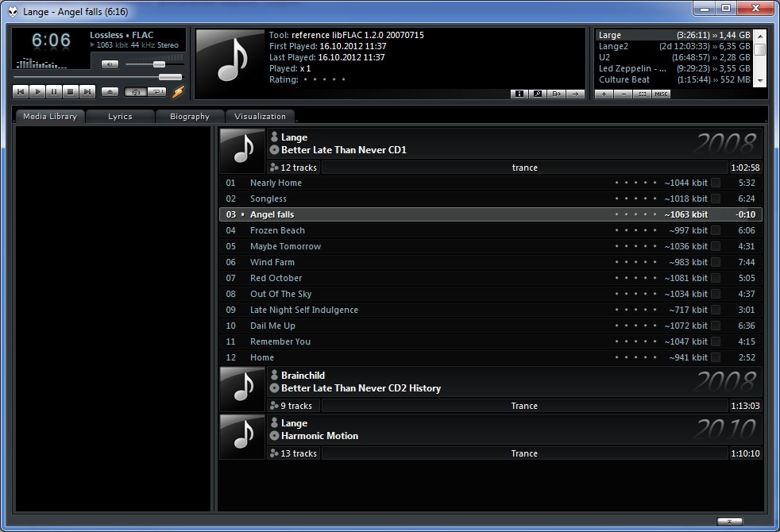Expand the Better Late Than Never CD2 History album

tap(514, 383)
